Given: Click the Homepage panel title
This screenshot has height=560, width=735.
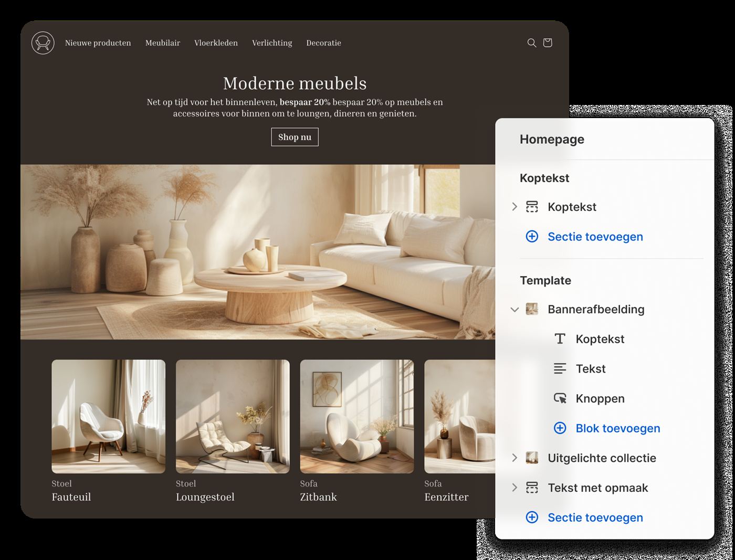Looking at the screenshot, I should point(552,139).
